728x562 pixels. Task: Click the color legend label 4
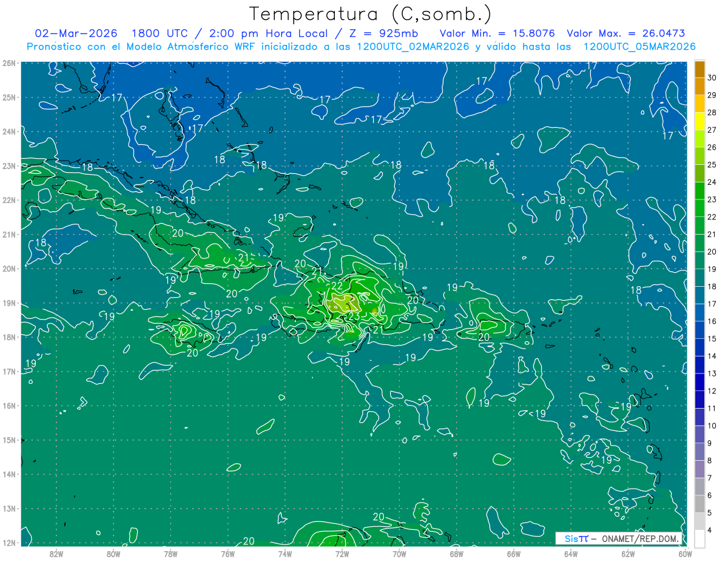pos(710,530)
